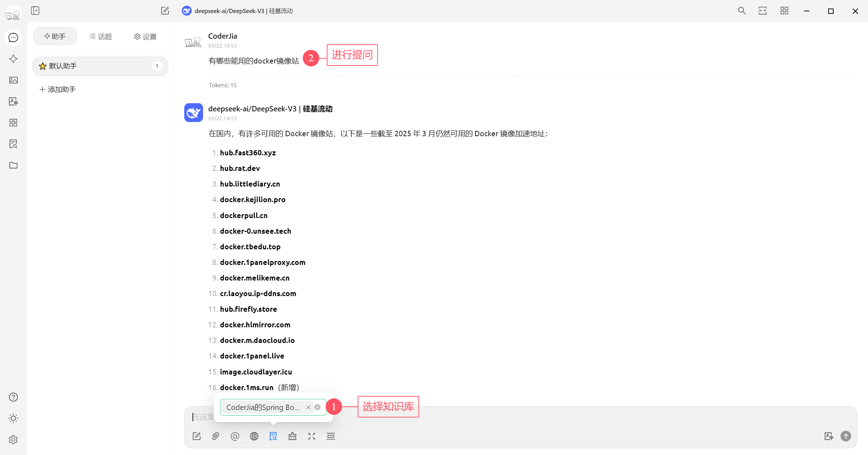Clear all selected knowledge bases
This screenshot has width=868, height=455.
(317, 407)
